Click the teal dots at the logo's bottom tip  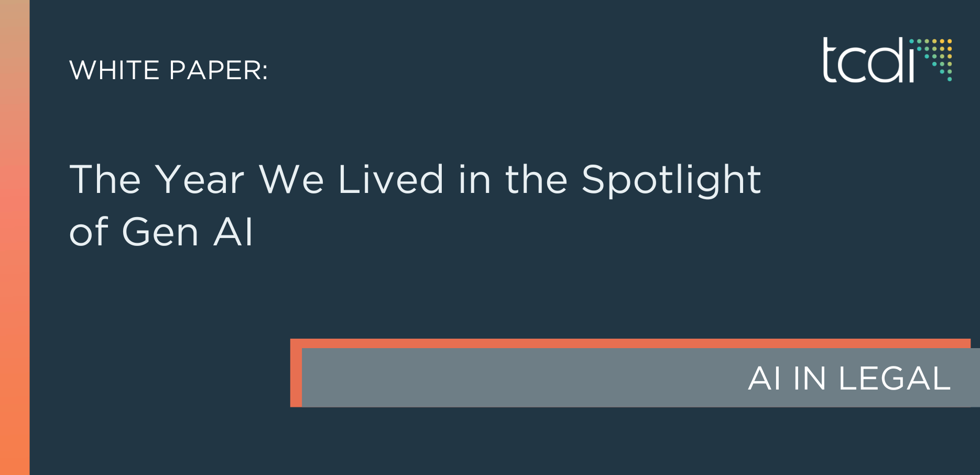coord(949,78)
